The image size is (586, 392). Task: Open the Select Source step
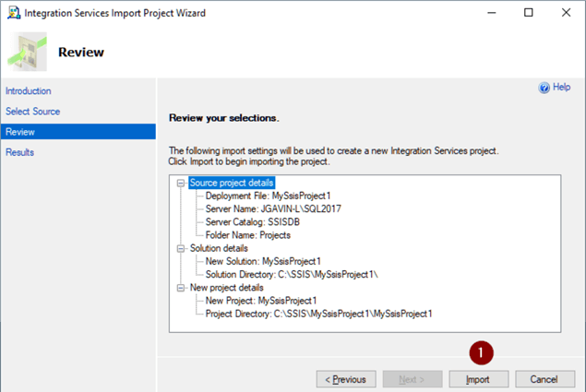pyautogui.click(x=33, y=112)
